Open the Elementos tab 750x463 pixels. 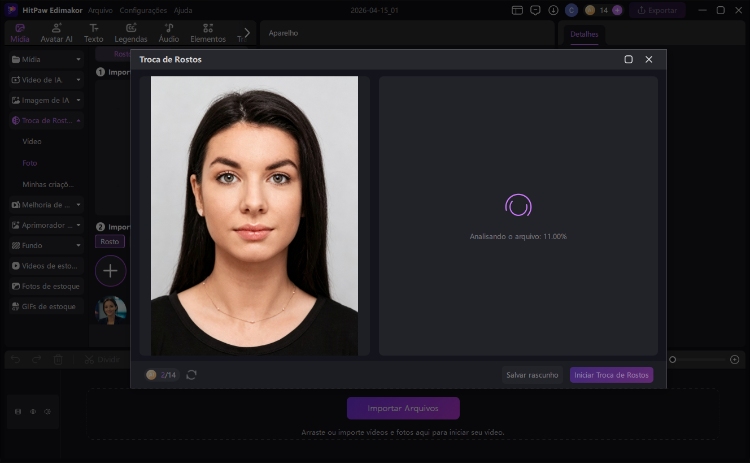[208, 33]
